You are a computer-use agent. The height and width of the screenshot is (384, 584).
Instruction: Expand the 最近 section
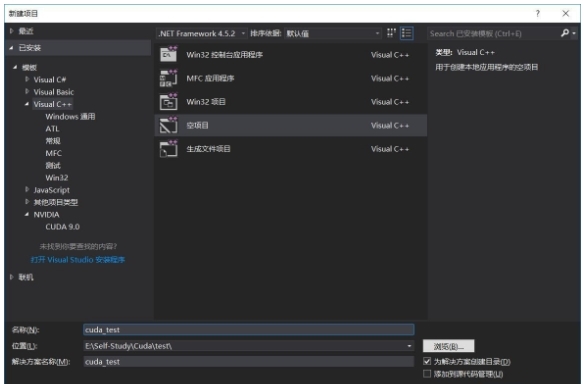tap(12, 31)
